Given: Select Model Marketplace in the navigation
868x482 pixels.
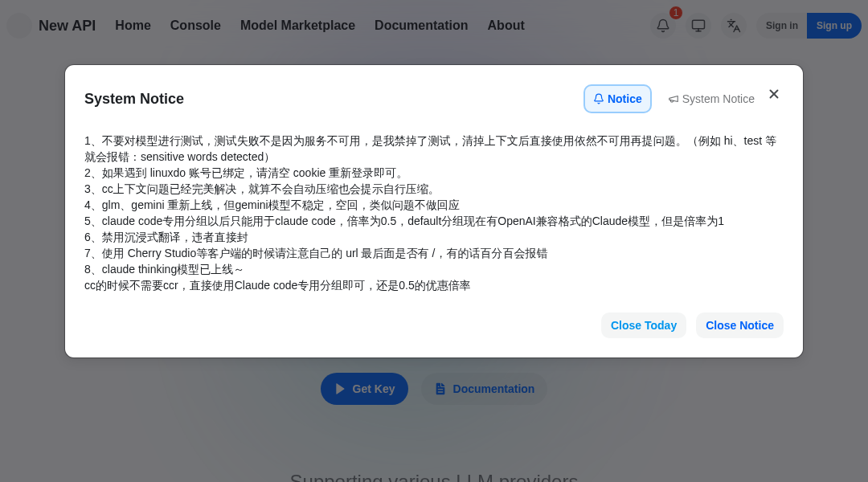Looking at the screenshot, I should click(297, 26).
